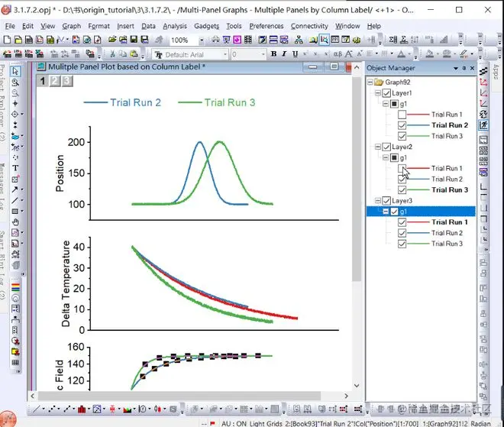Uncheck Trial Run 3 under Layer1
This screenshot has height=427, width=504.
402,136
